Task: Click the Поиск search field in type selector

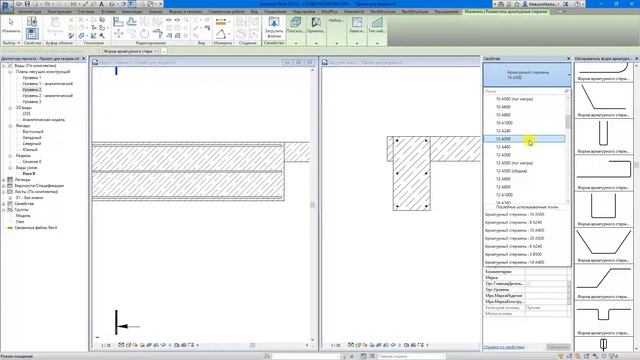Action: (x=523, y=91)
